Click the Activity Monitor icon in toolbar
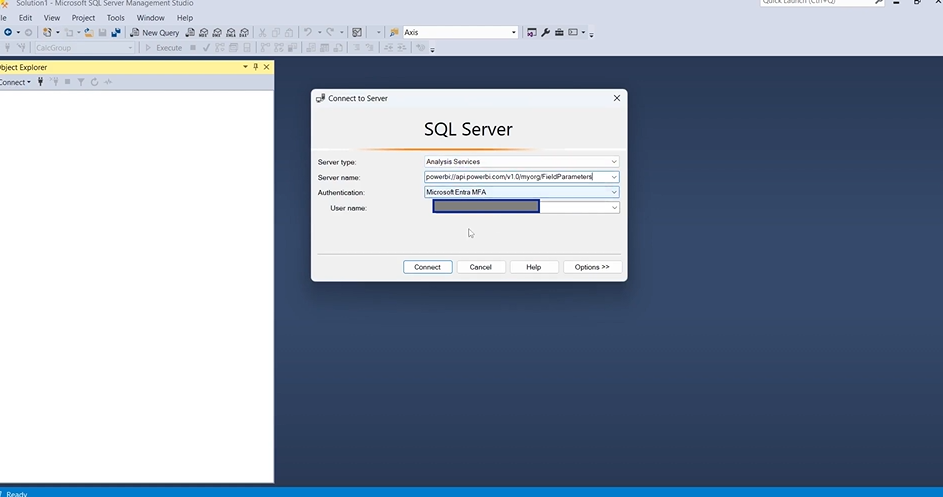This screenshot has width=943, height=497. point(357,32)
